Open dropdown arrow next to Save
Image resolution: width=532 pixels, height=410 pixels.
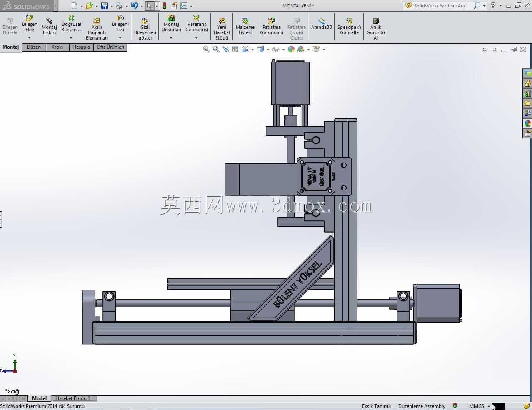(x=112, y=6)
